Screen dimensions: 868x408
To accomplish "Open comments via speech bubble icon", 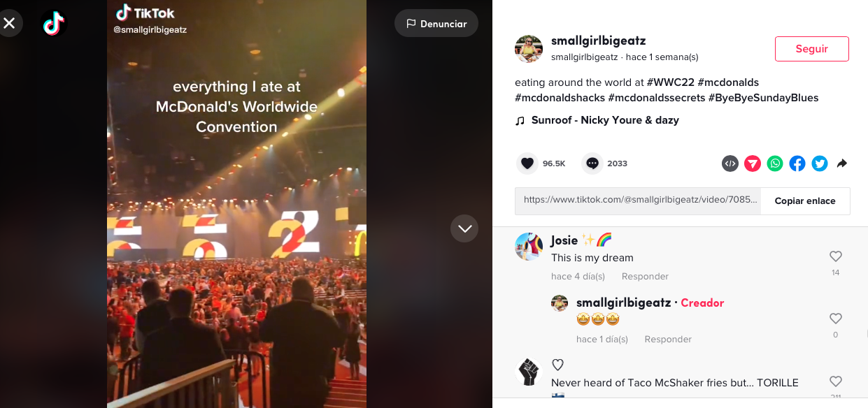I will (x=592, y=163).
